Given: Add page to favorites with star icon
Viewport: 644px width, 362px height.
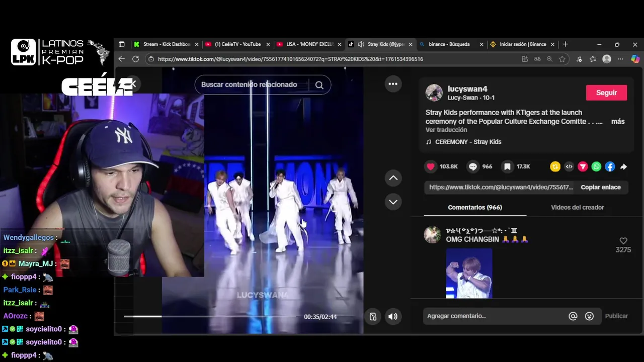Looking at the screenshot, I should tap(562, 59).
